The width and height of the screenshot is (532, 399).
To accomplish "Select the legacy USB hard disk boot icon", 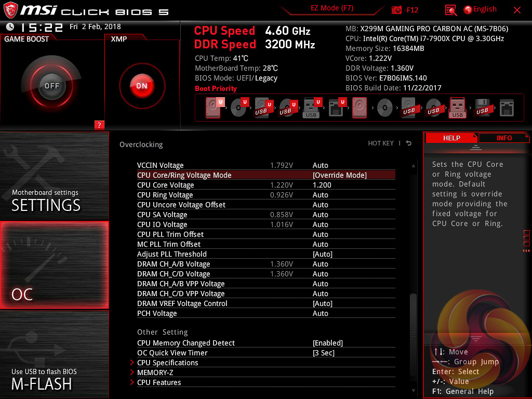I will (409, 108).
